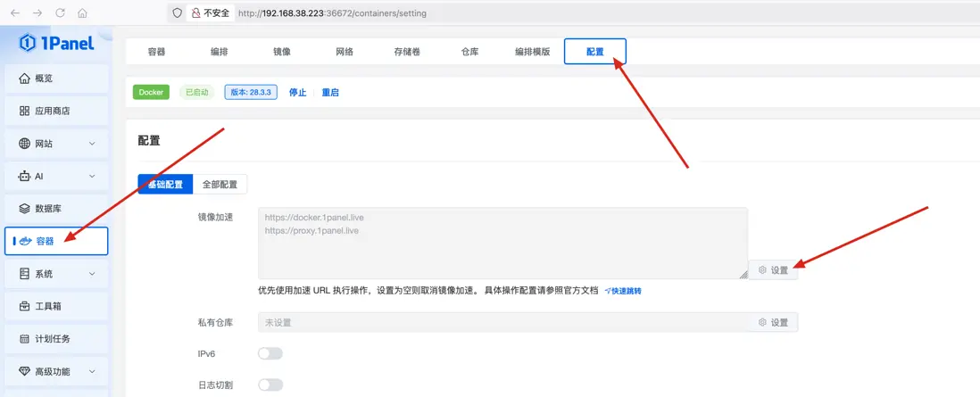
Task: Expand the AI sidebar menu chevron
Action: [92, 177]
